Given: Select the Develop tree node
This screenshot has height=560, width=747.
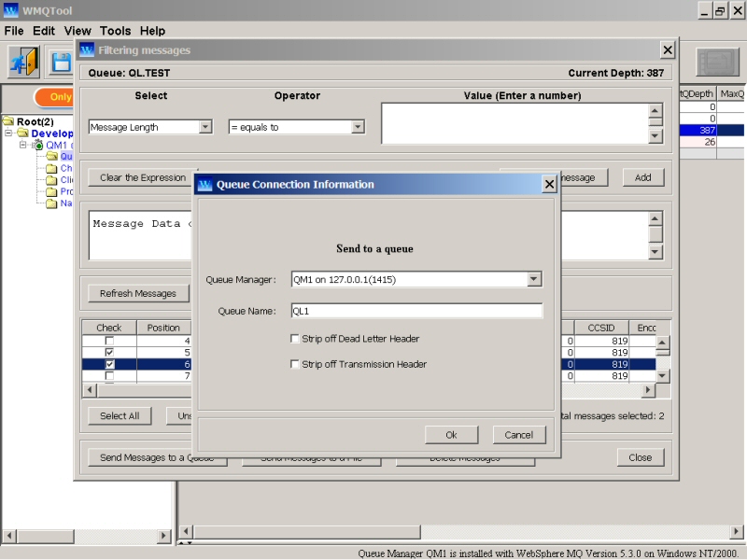Looking at the screenshot, I should point(52,133).
